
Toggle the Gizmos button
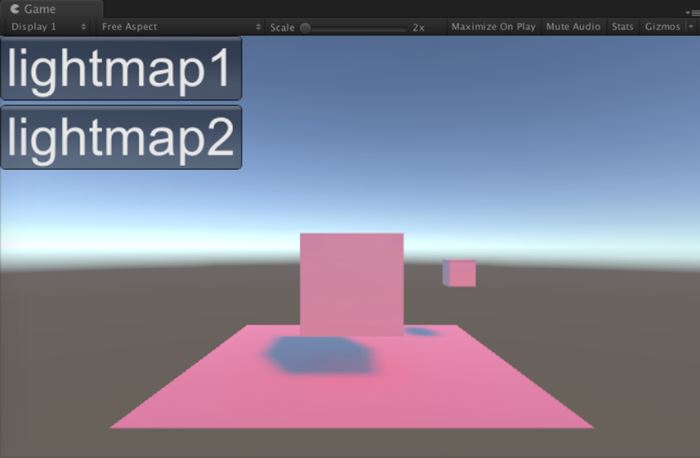[x=661, y=27]
